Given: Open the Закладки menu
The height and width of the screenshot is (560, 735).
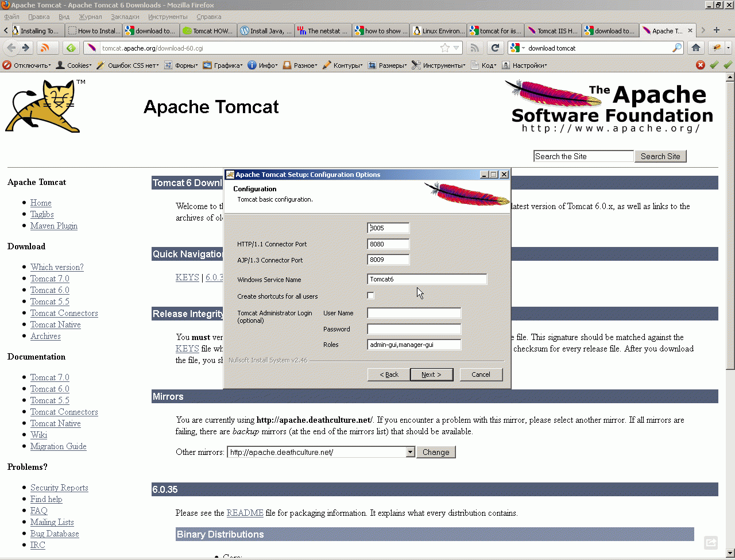Looking at the screenshot, I should (125, 17).
